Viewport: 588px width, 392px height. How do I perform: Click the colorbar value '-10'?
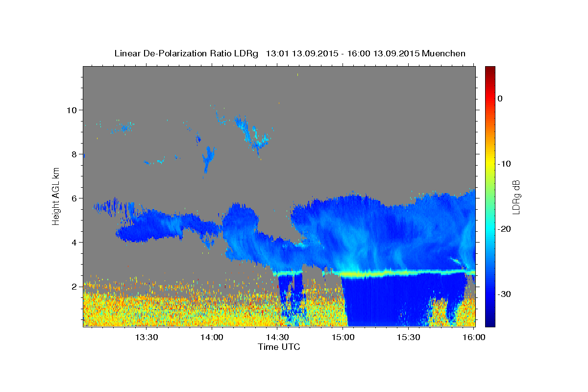(504, 164)
